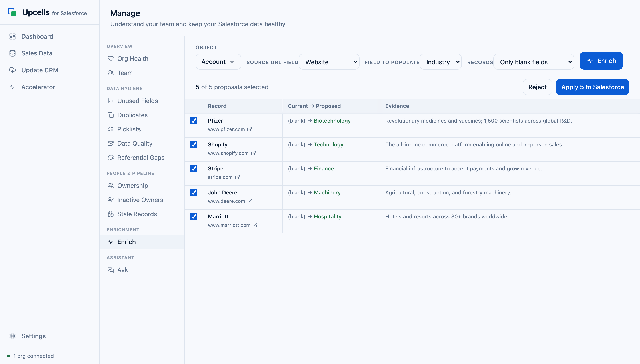Image resolution: width=640 pixels, height=364 pixels.
Task: Click the Accelerator pulse icon
Action: 12,87
